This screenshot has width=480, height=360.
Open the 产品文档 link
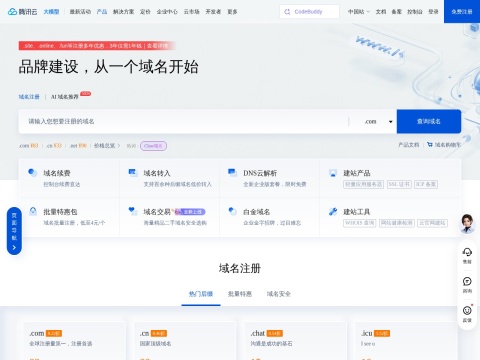[x=409, y=145]
